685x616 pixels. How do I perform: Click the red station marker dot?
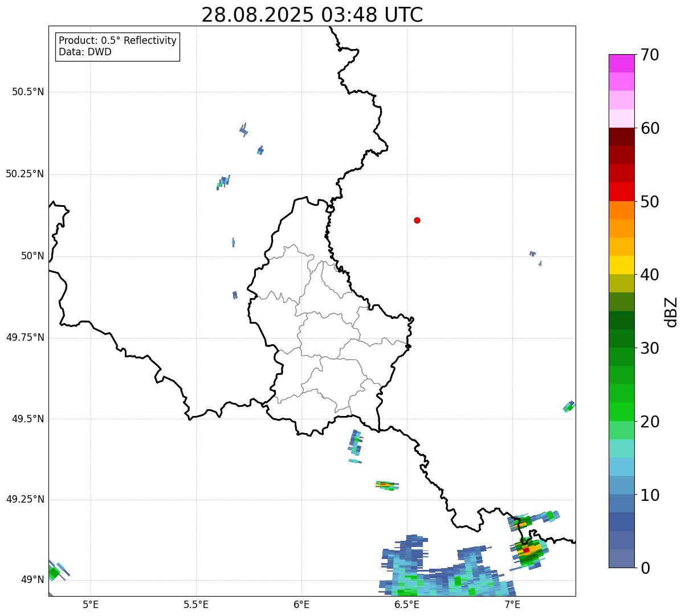coord(417,220)
